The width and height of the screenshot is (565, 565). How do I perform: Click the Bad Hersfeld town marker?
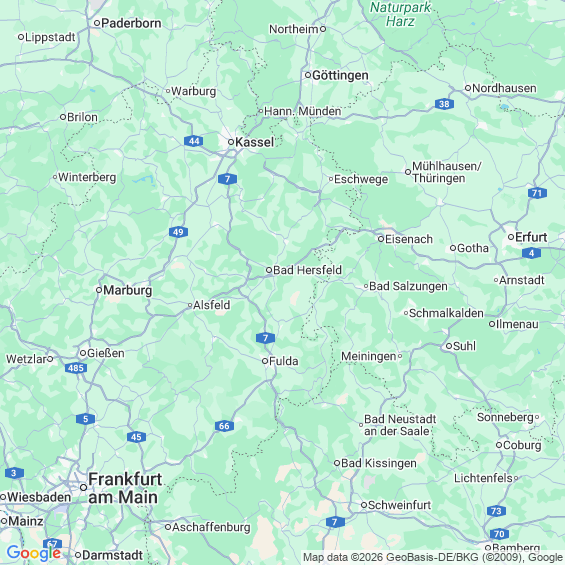[x=269, y=270]
